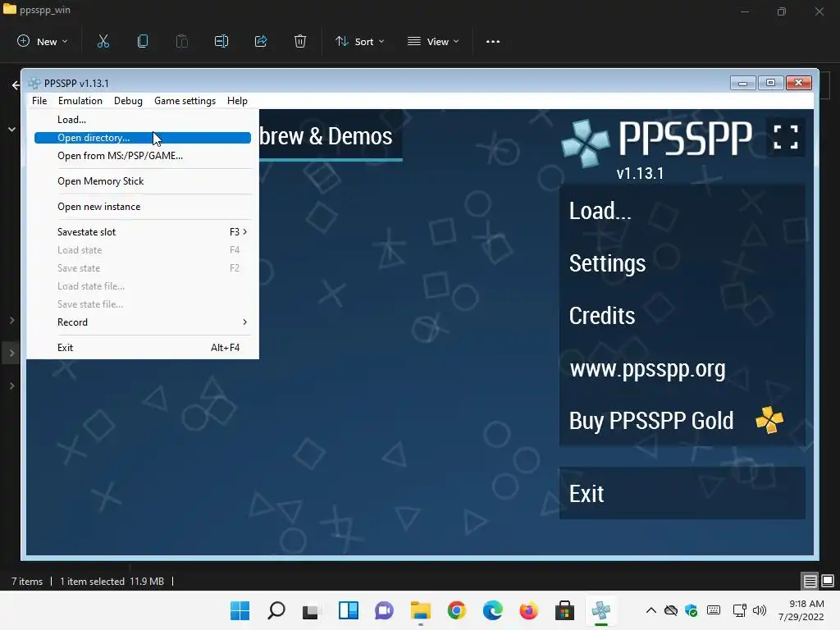Open the Help menu
This screenshot has width=840, height=630.
[x=237, y=101]
